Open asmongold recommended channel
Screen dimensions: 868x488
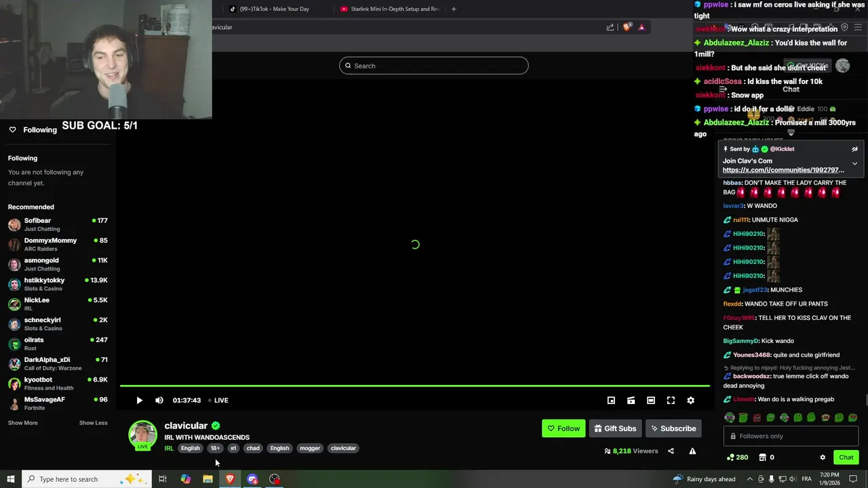pos(58,264)
